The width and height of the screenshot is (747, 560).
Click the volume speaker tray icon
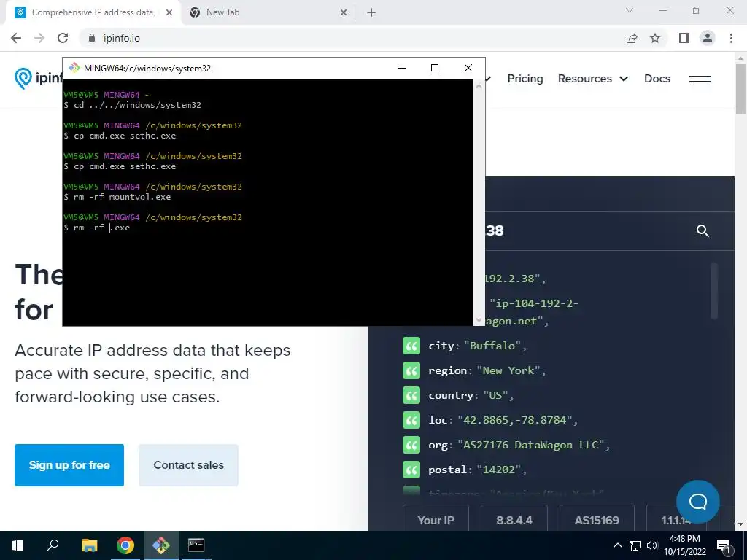pos(652,545)
